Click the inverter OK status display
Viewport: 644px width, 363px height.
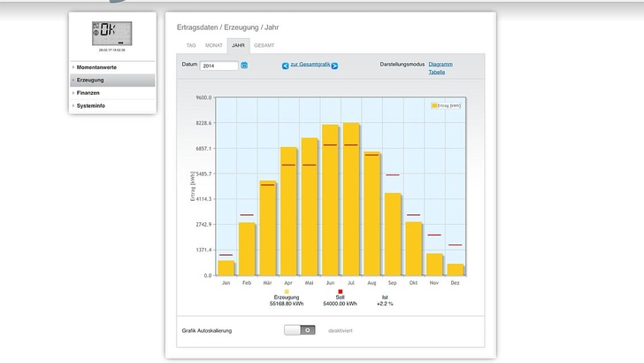coord(112,34)
